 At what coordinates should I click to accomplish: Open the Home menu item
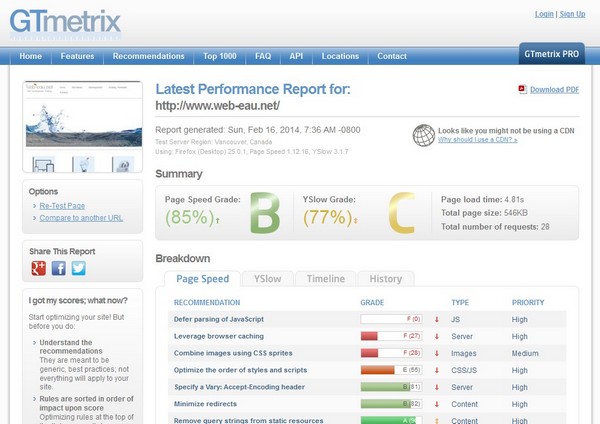tap(31, 56)
